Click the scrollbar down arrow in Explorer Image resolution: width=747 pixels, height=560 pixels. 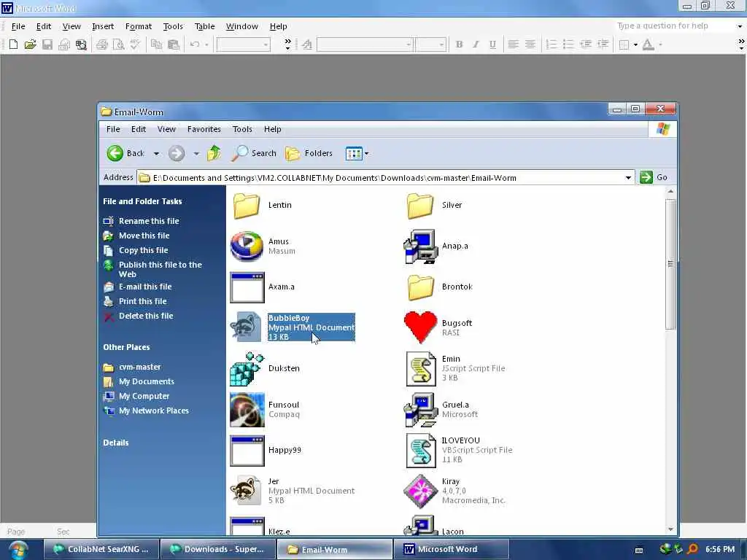[x=671, y=529]
